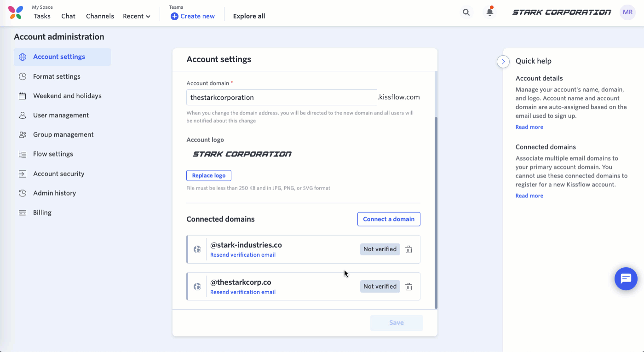Open the blue chat support bubble
This screenshot has height=352, width=644.
tap(626, 279)
